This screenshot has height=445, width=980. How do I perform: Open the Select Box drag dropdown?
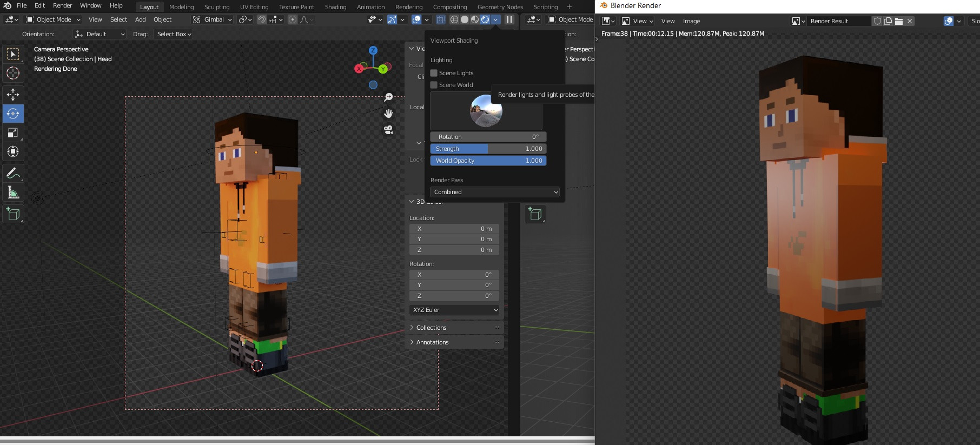tap(174, 34)
